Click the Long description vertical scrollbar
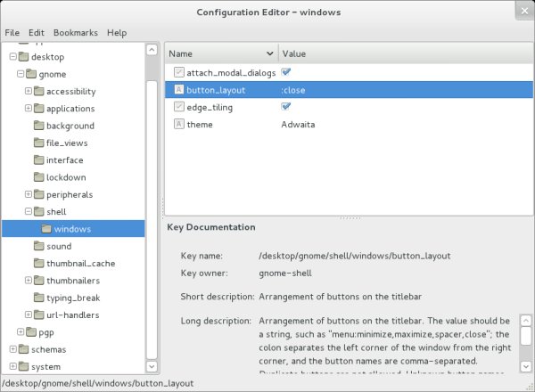Viewport: 535px width, 392px height. (526, 343)
